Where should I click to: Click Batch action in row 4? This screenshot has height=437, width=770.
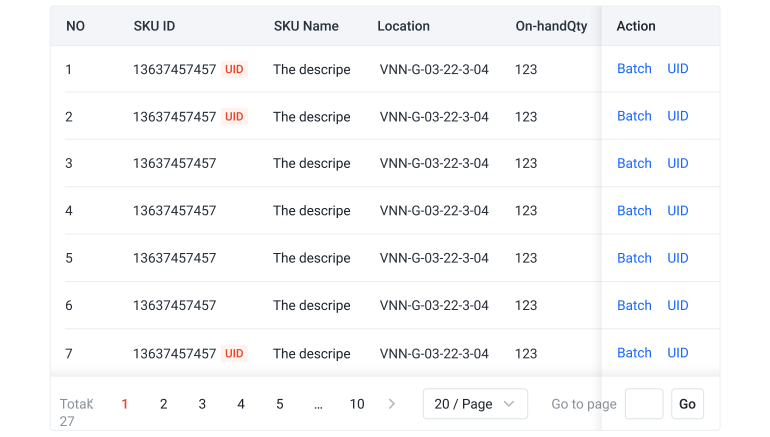coord(634,211)
